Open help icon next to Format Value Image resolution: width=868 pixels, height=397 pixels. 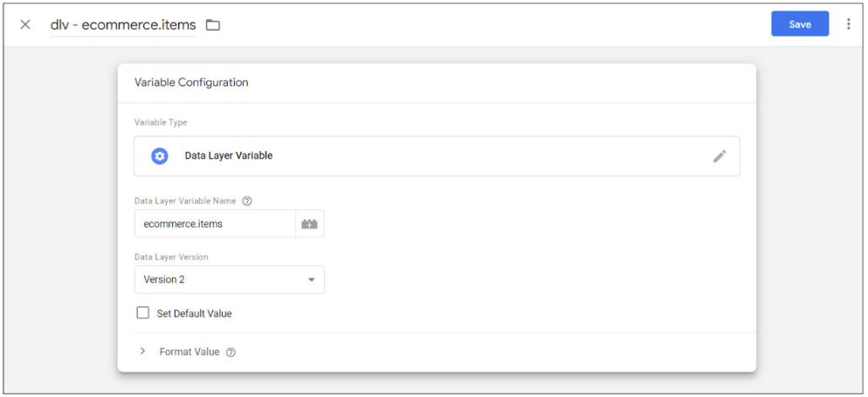231,353
